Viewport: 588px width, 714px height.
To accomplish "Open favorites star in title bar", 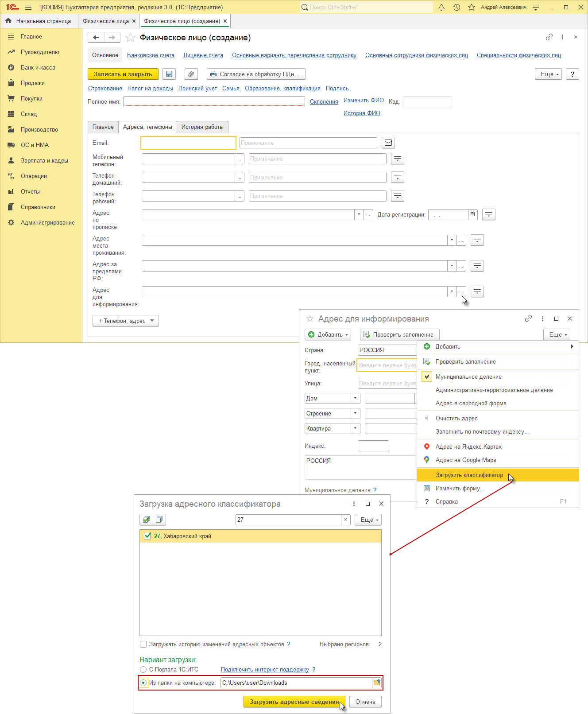I will point(472,7).
